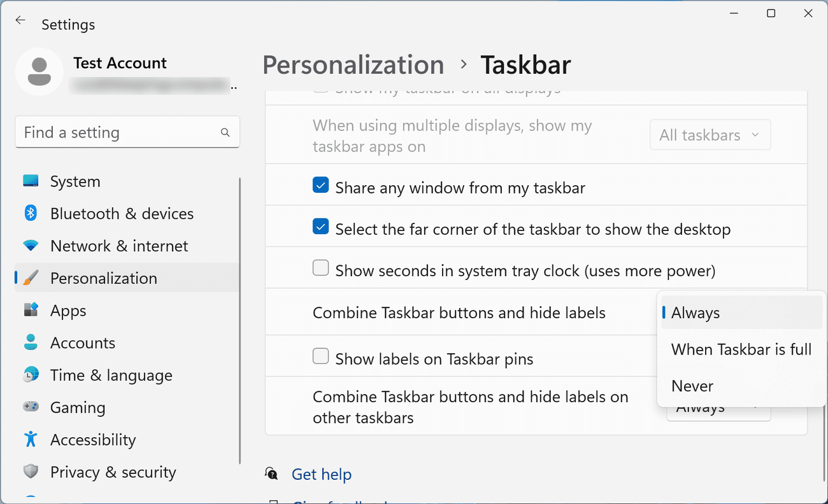Click the Network & internet wifi icon
The height and width of the screenshot is (504, 828).
(31, 246)
